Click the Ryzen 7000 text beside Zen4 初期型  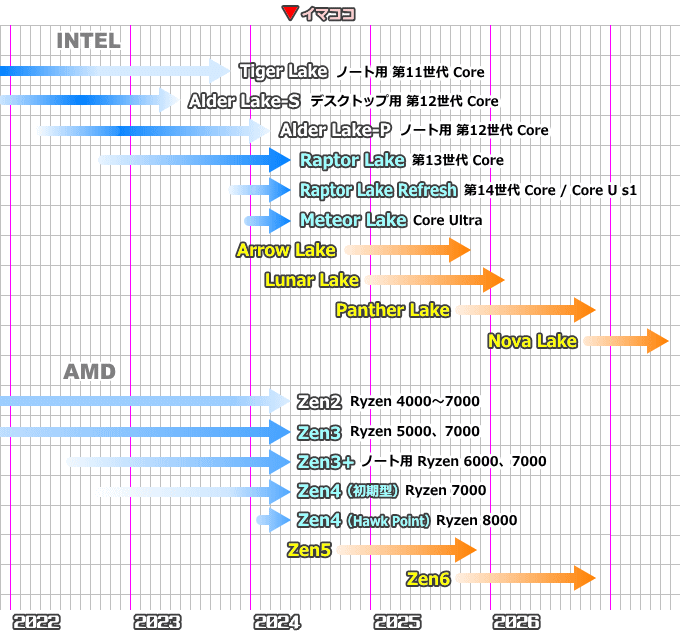tap(445, 490)
